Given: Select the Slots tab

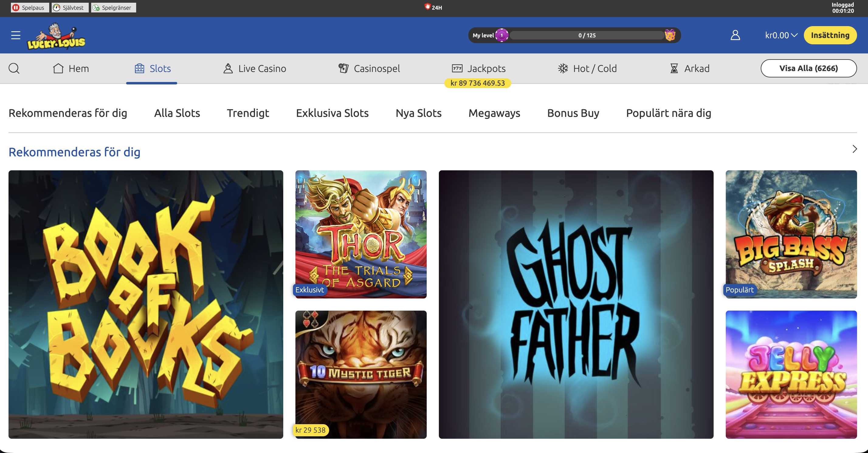Looking at the screenshot, I should click(x=152, y=68).
